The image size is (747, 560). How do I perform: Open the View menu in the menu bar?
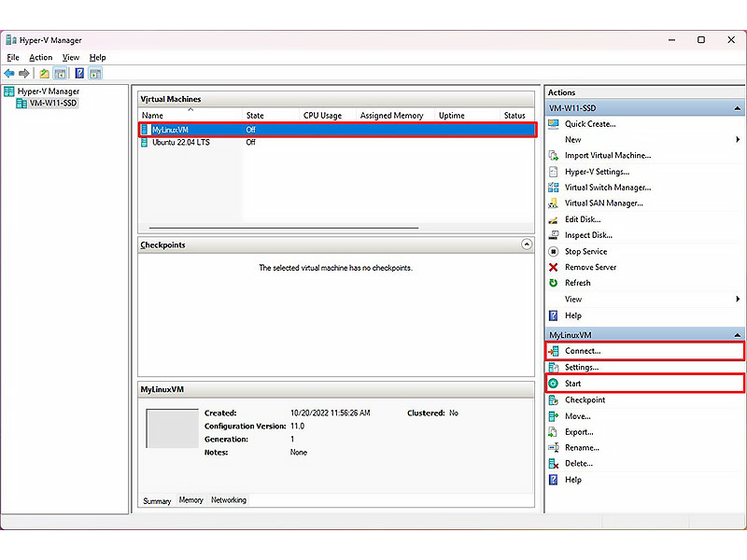71,58
